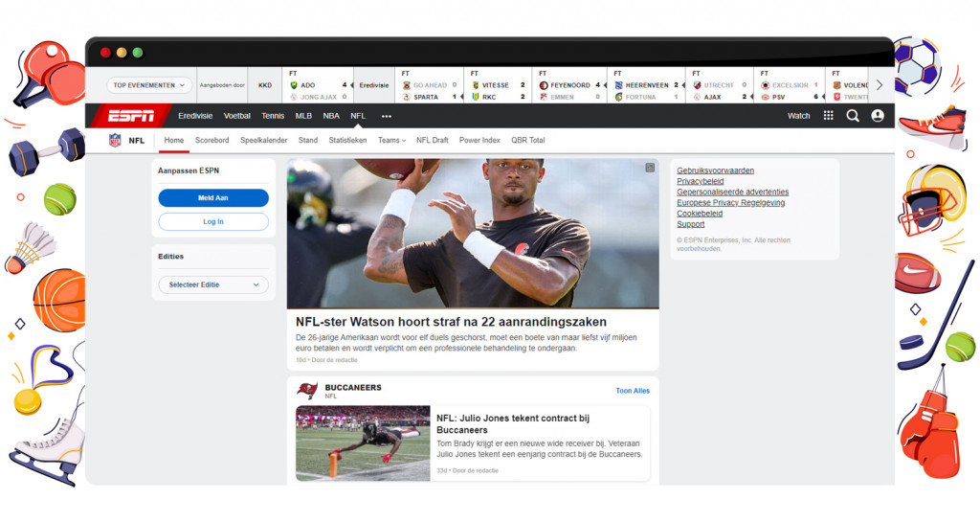Click the Log In button
This screenshot has width=980, height=522.
click(213, 221)
